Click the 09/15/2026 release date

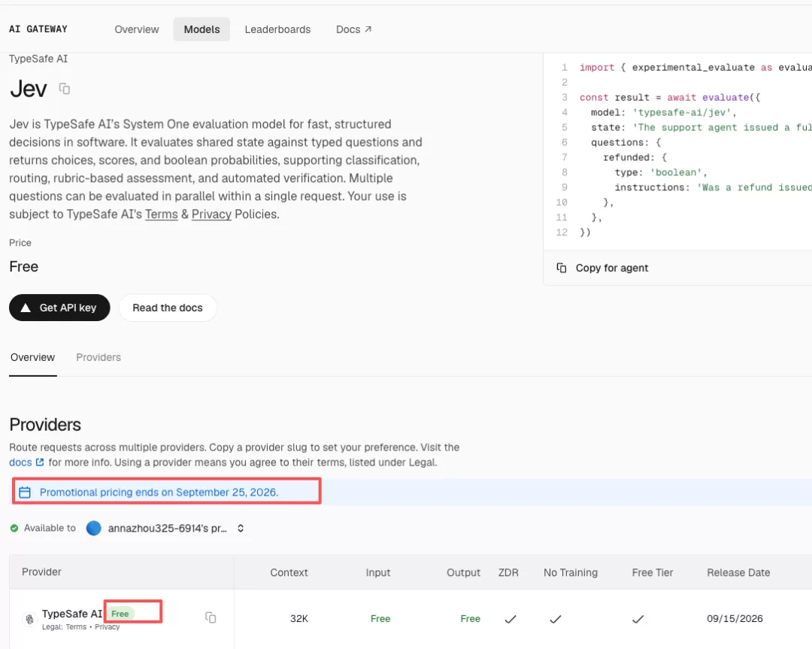(x=735, y=618)
